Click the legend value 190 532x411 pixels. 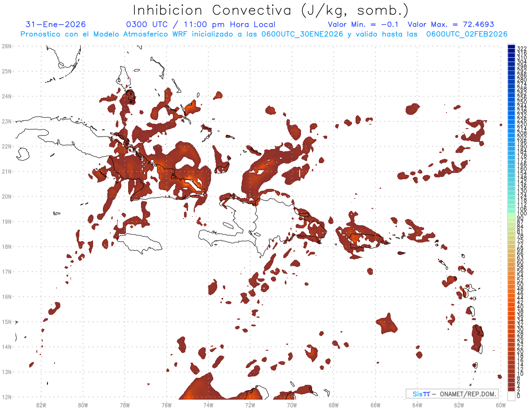click(521, 147)
